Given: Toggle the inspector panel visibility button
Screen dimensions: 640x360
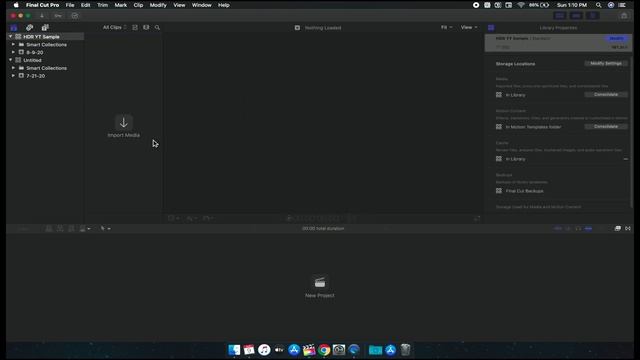Looking at the screenshot, I should [x=593, y=16].
